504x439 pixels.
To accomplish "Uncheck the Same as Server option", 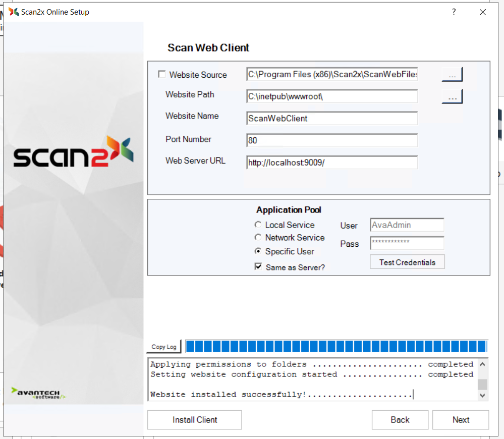I will [x=258, y=267].
